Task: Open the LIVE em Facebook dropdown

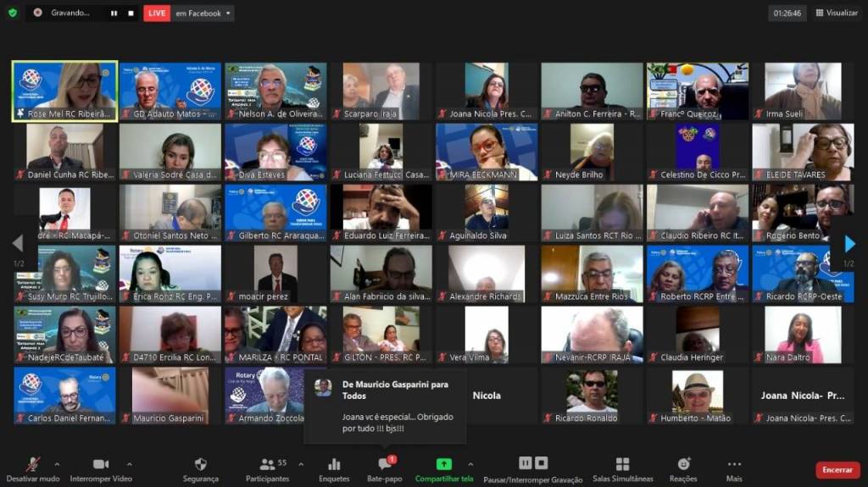Action: click(x=229, y=14)
